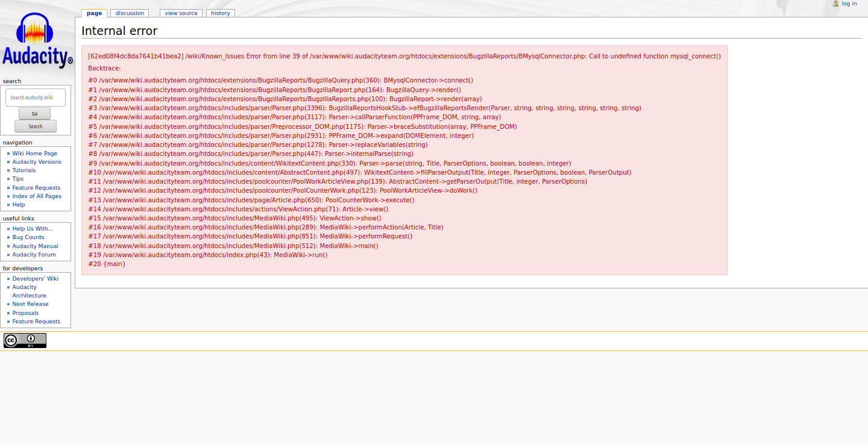Open the log in link

(849, 4)
